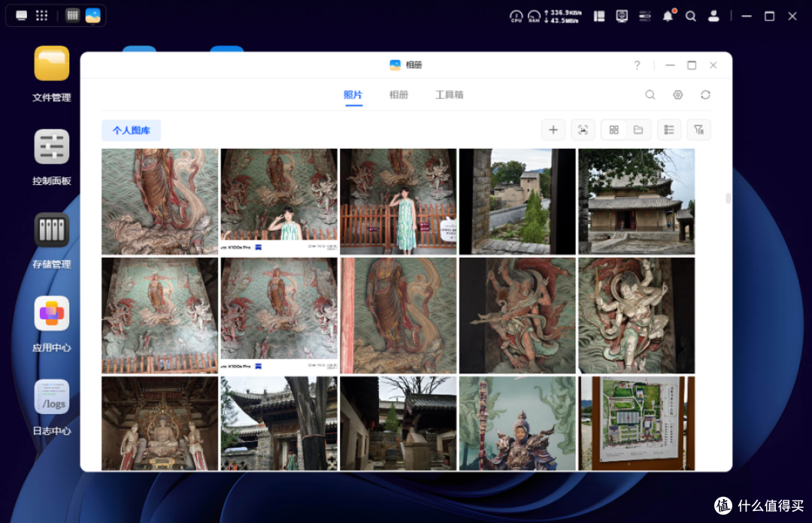Open the photo filter options
The image size is (812, 523).
(x=698, y=130)
